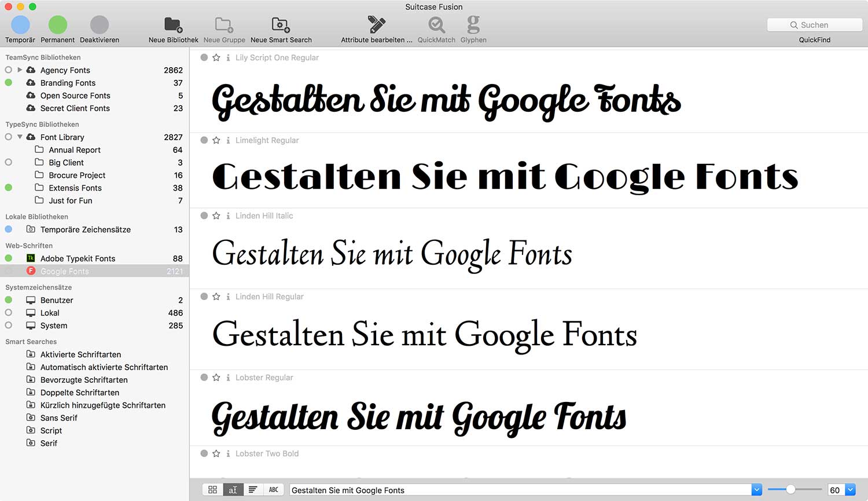View info for Linden Hill Regular

(x=228, y=297)
